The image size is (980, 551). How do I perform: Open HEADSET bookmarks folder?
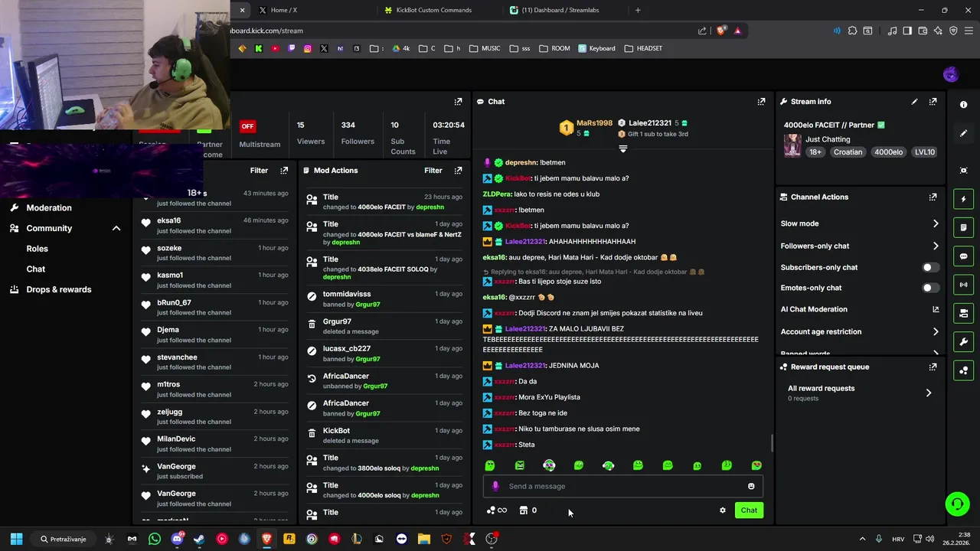(643, 48)
